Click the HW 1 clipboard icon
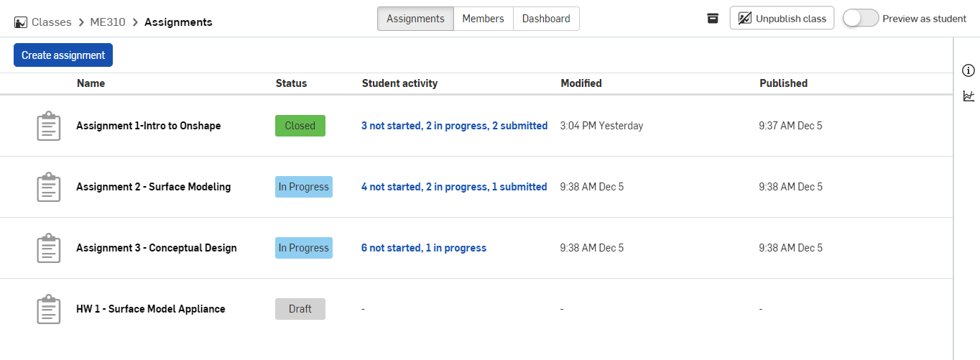 point(47,309)
